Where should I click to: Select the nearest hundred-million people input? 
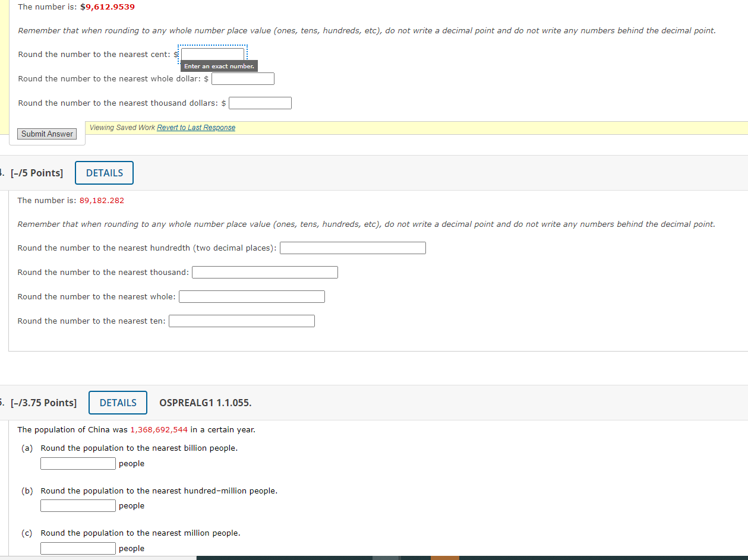click(78, 505)
